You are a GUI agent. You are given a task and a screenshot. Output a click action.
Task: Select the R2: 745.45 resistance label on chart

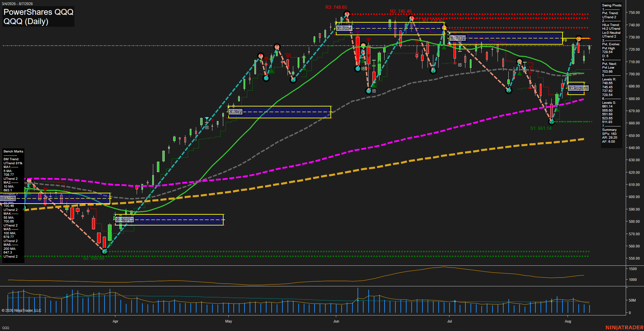click(x=401, y=11)
